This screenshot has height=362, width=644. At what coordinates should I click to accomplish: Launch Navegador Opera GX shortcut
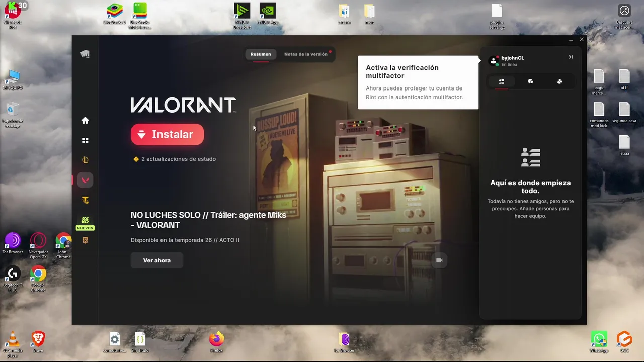(x=38, y=246)
